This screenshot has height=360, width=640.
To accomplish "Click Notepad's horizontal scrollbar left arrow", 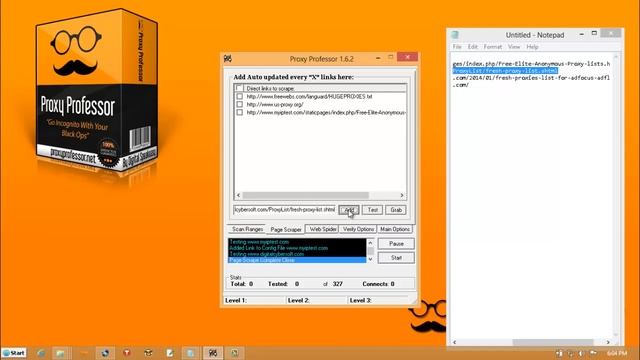I will [455, 342].
